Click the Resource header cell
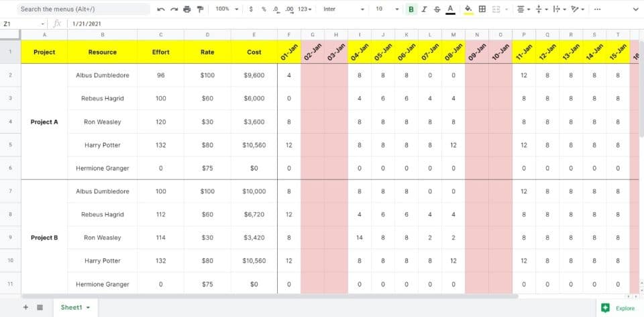 102,52
